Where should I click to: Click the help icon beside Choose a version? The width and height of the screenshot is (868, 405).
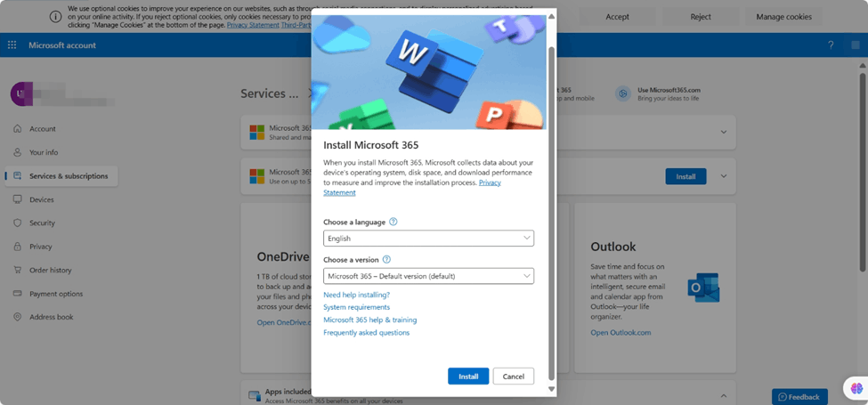click(387, 260)
